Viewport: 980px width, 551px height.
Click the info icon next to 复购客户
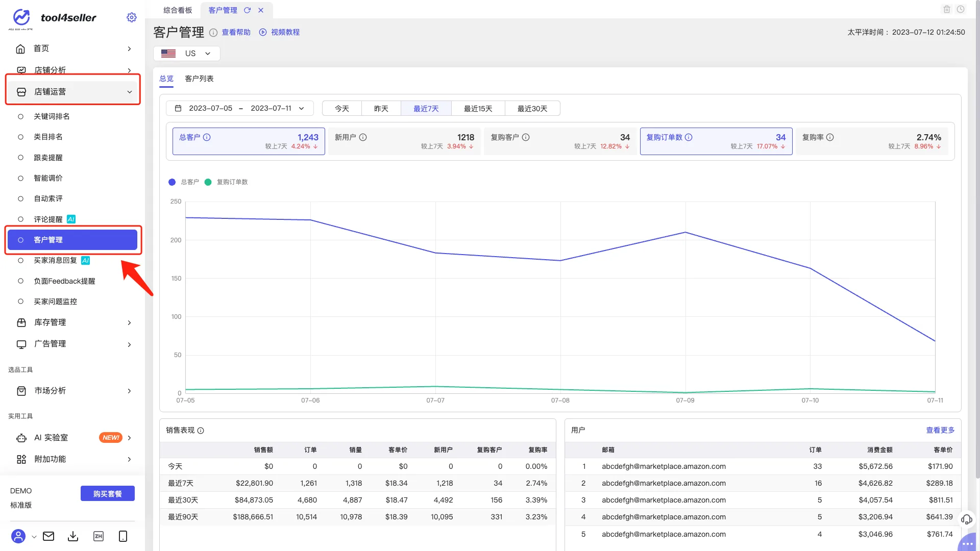[526, 137]
